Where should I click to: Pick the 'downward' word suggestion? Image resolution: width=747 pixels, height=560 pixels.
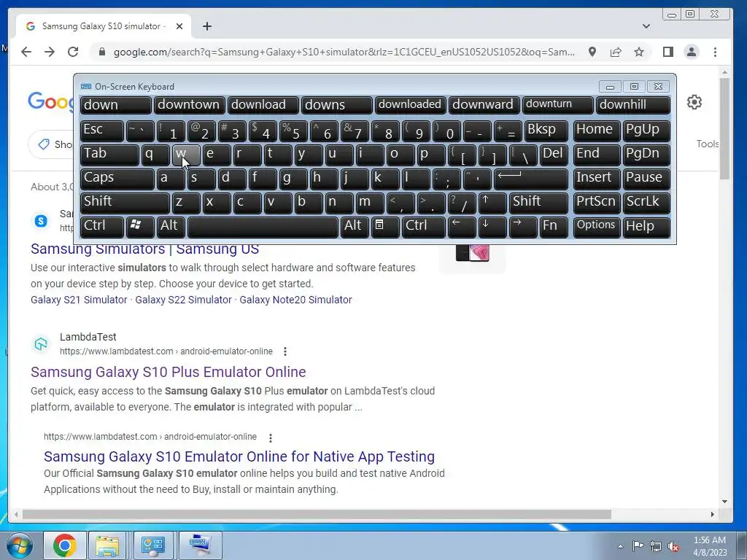click(x=484, y=105)
